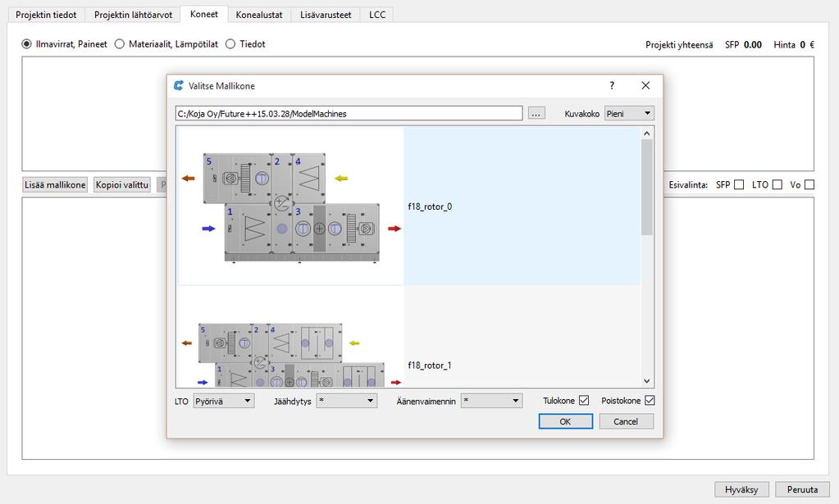Enable the Vo Esivalinta checkbox

coord(809,184)
